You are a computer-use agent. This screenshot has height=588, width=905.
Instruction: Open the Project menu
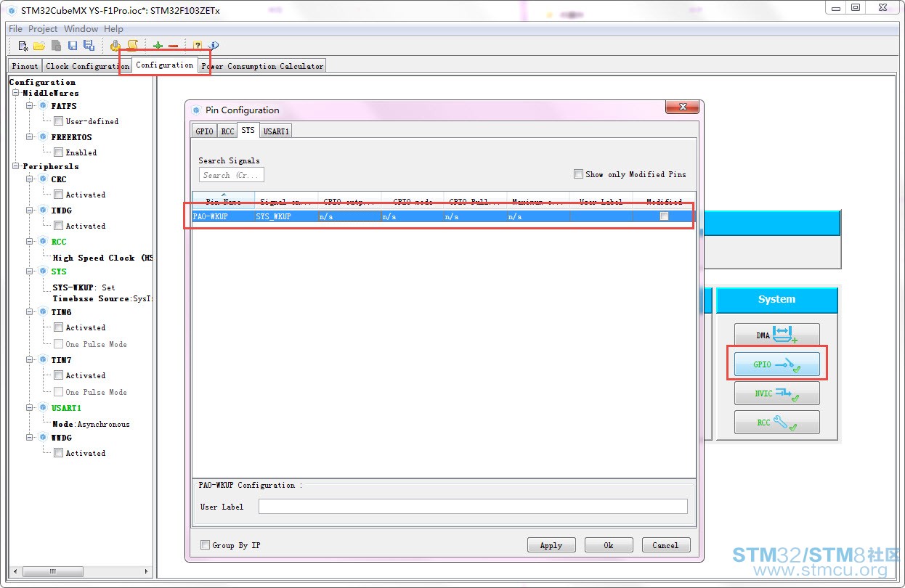pyautogui.click(x=43, y=29)
